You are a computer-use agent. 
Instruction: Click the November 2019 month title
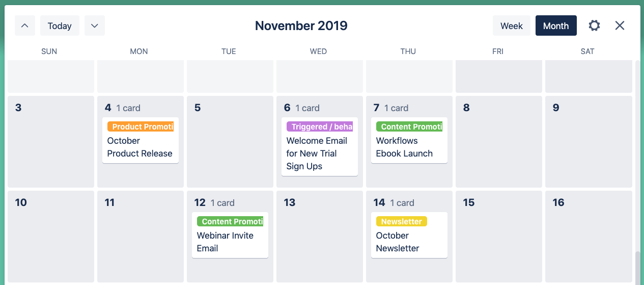point(301,25)
